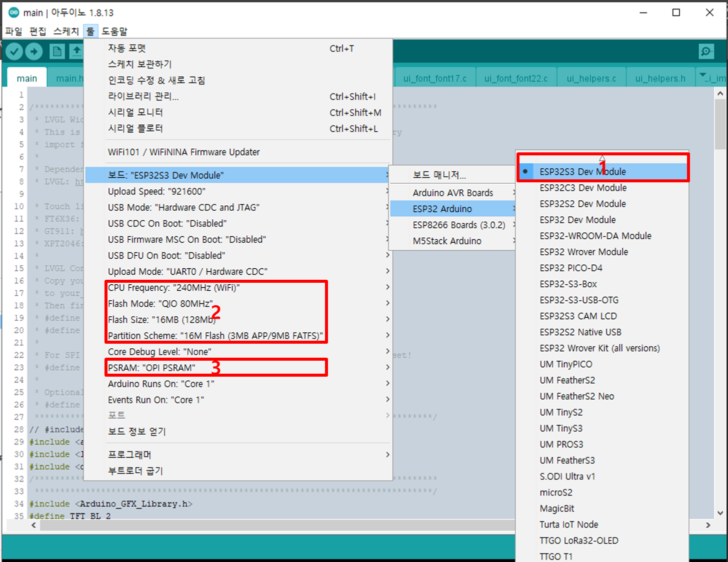This screenshot has width=728, height=562.
Task: Select the ESP32-S3-Box board
Action: pyautogui.click(x=602, y=284)
